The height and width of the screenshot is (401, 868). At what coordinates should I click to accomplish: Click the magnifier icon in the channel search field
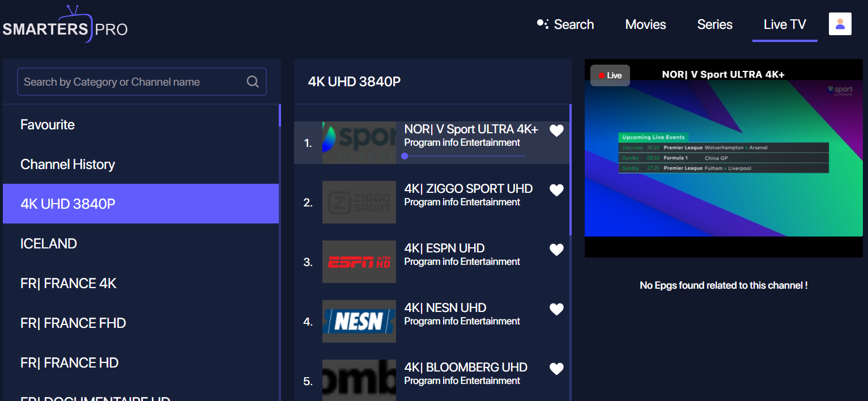[x=252, y=82]
